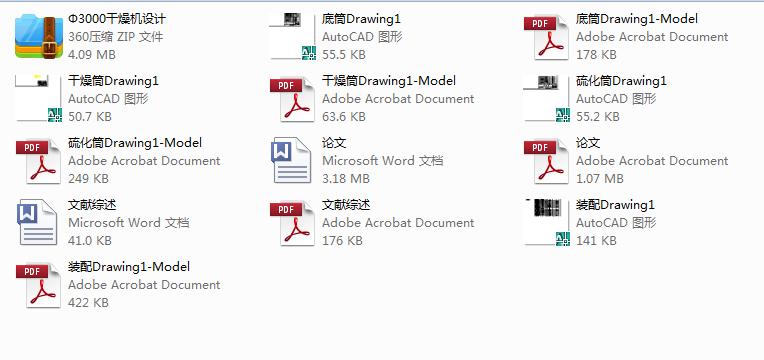Viewport: 764px width, 360px height.
Task: Click the 360压缩 ZIP 文件 type label
Action: tap(115, 37)
